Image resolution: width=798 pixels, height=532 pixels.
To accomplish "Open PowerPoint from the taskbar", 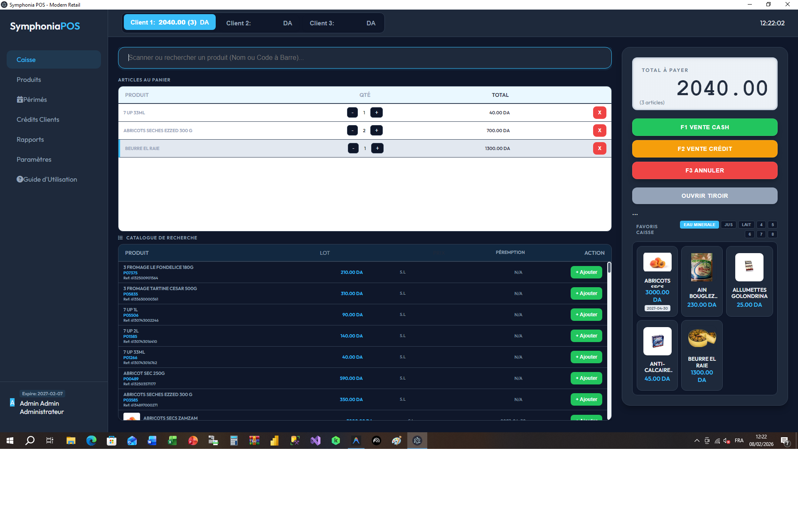I will pyautogui.click(x=193, y=441).
